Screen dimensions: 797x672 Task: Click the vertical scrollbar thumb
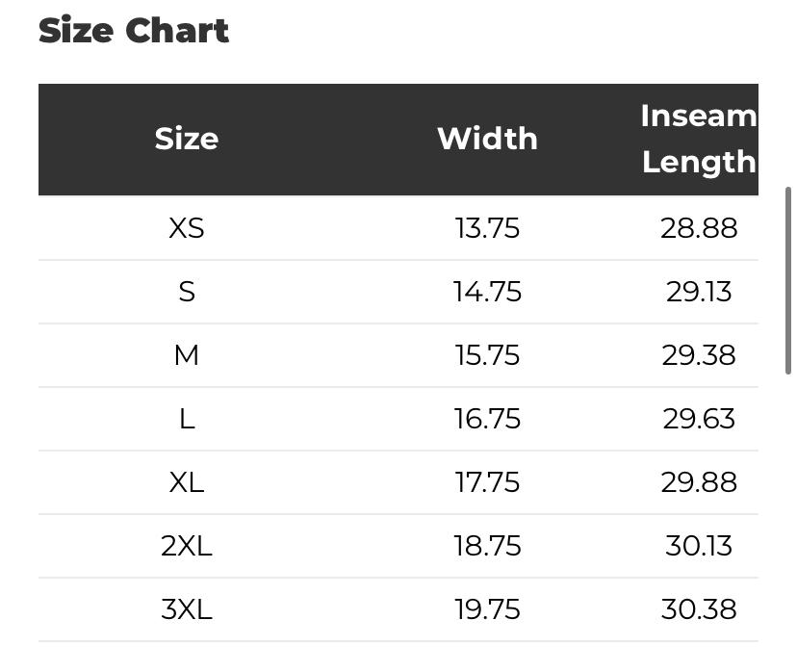(x=787, y=280)
